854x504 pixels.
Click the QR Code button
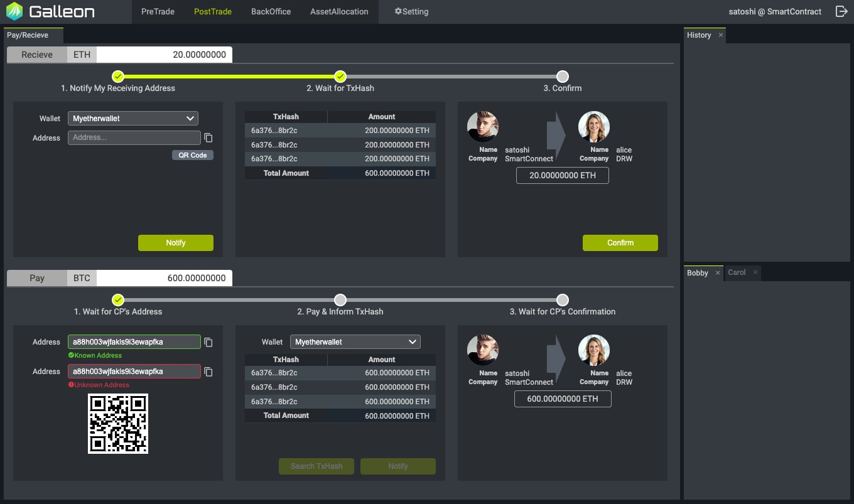192,155
